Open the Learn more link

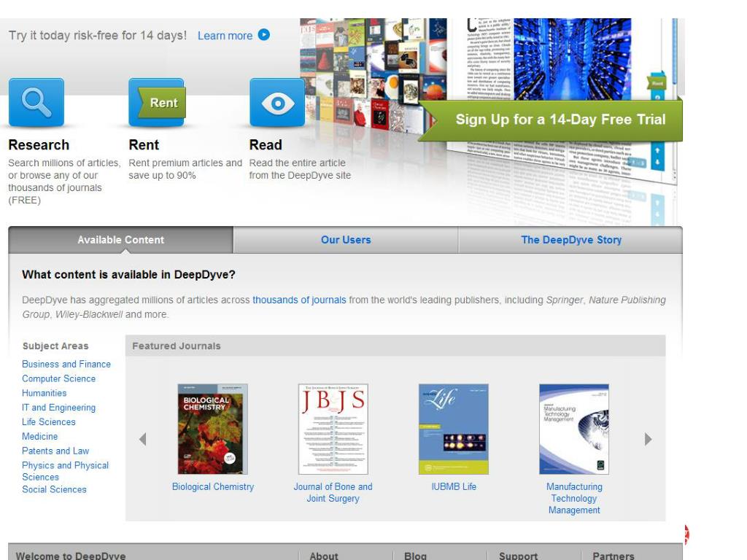point(225,36)
